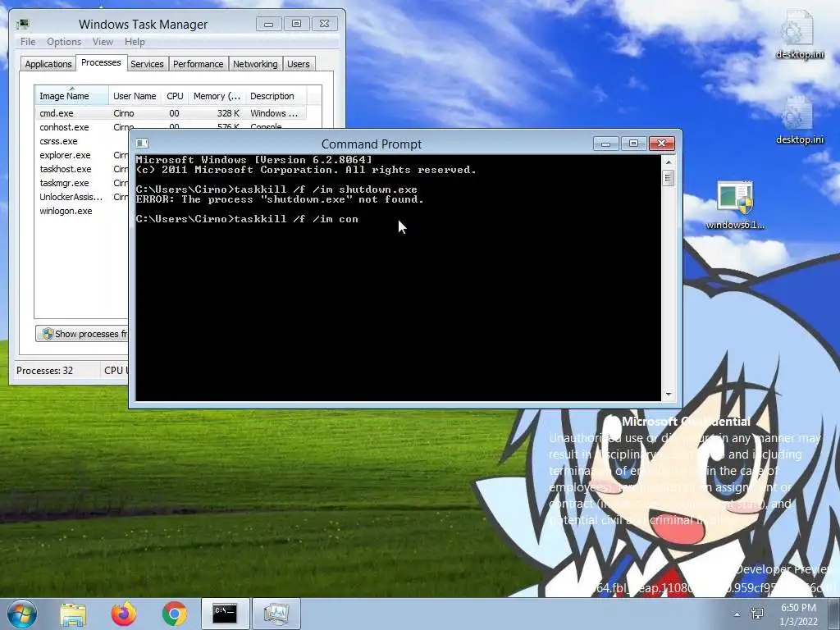The height and width of the screenshot is (630, 840).
Task: Select Command Prompt taskbar button
Action: 225,614
